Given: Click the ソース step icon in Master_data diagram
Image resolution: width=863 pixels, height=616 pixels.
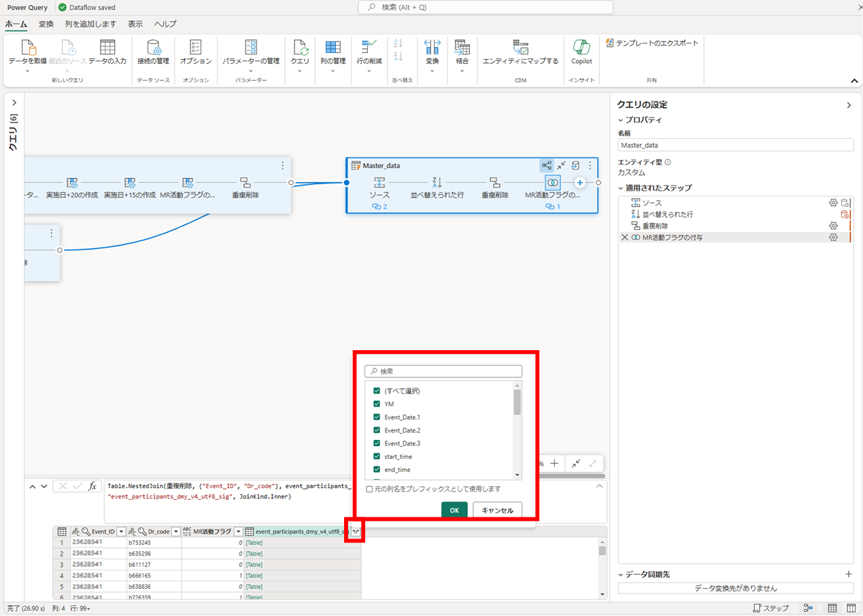Looking at the screenshot, I should pyautogui.click(x=379, y=182).
